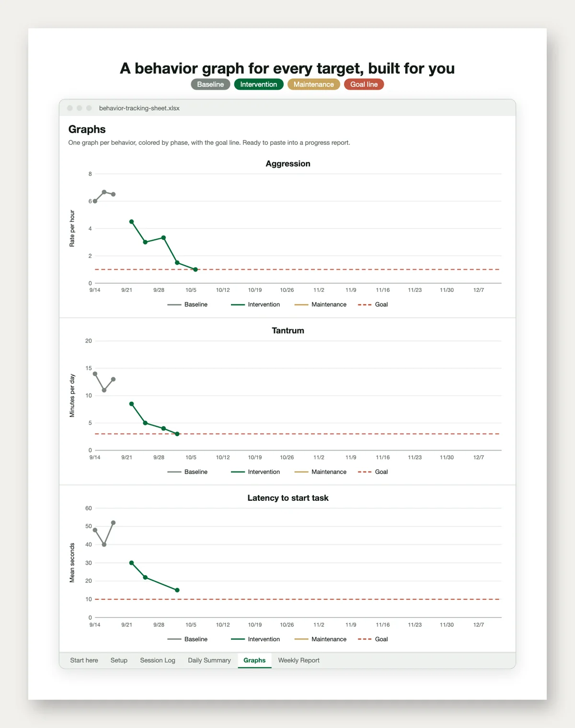The width and height of the screenshot is (575, 728).
Task: Toggle Baseline in Latency chart legend
Action: click(187, 639)
